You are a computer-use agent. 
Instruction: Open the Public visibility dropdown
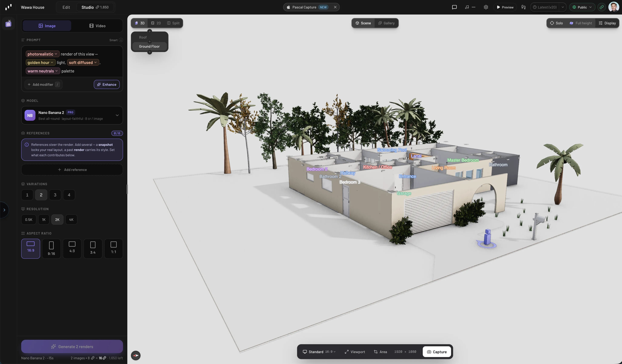(582, 7)
